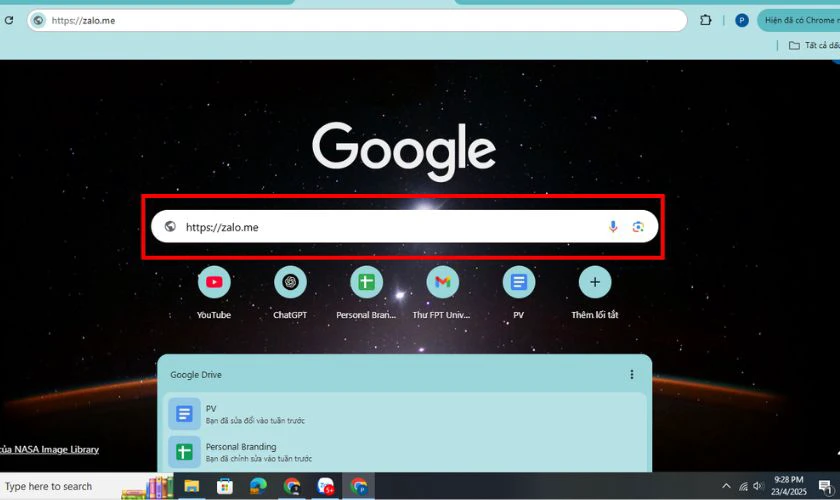Open network settings from tray icon

tap(742, 486)
